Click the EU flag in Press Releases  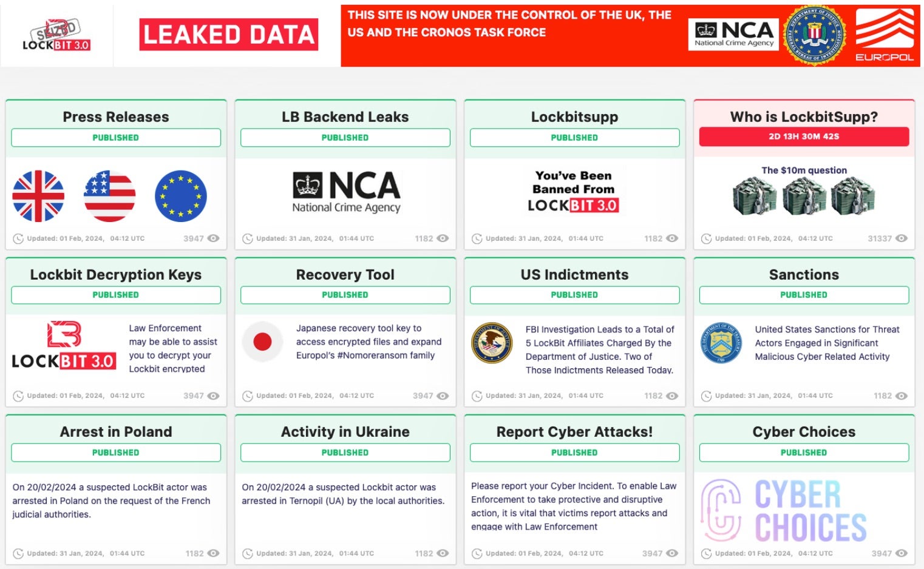[x=181, y=196]
